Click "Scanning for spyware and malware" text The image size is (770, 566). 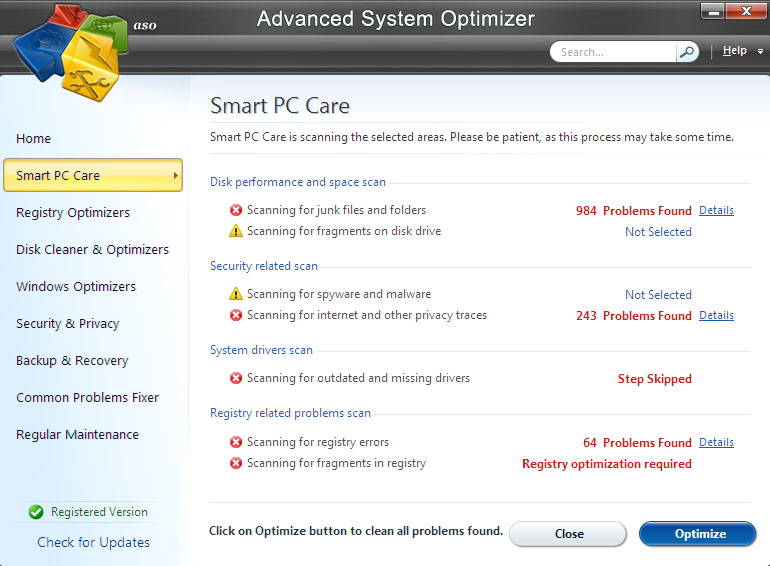point(339,294)
